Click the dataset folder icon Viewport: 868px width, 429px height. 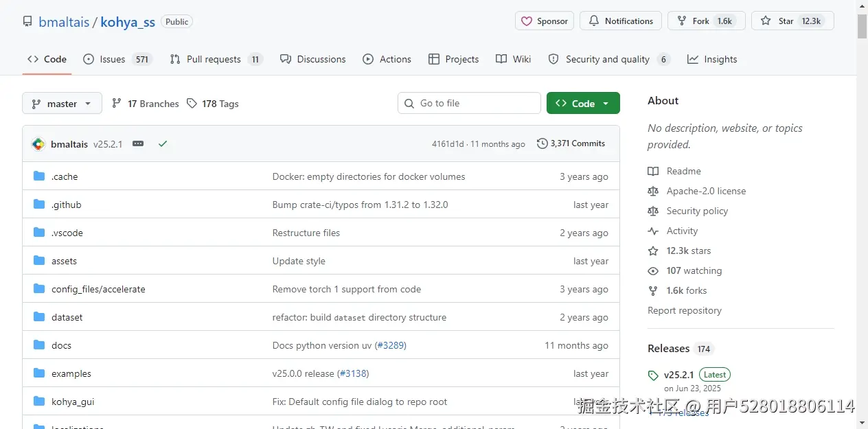39,317
